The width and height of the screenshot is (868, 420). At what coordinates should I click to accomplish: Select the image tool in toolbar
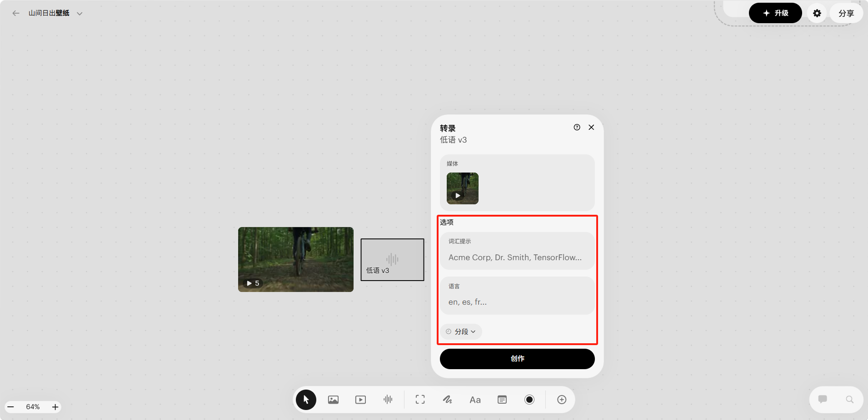click(x=333, y=400)
